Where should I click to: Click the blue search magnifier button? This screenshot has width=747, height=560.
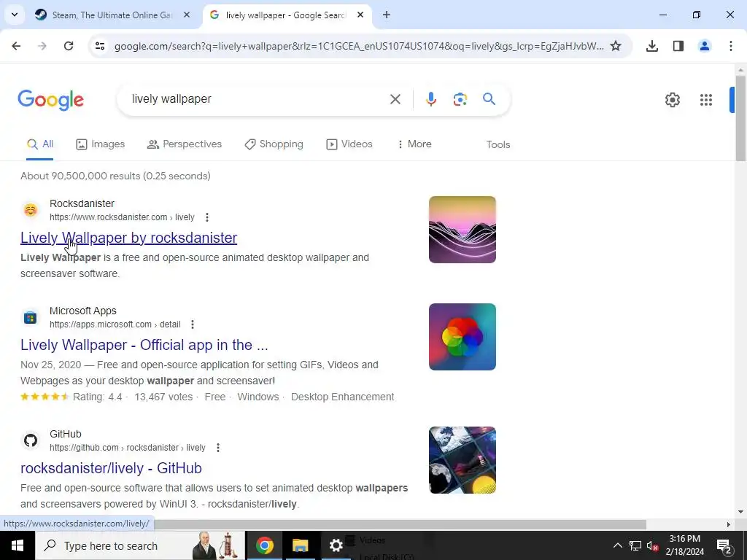(x=489, y=99)
